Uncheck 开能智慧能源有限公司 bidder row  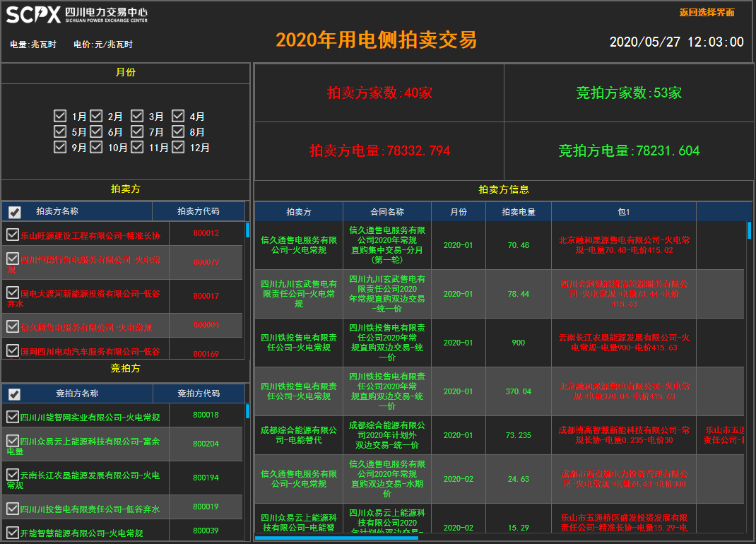[13, 533]
